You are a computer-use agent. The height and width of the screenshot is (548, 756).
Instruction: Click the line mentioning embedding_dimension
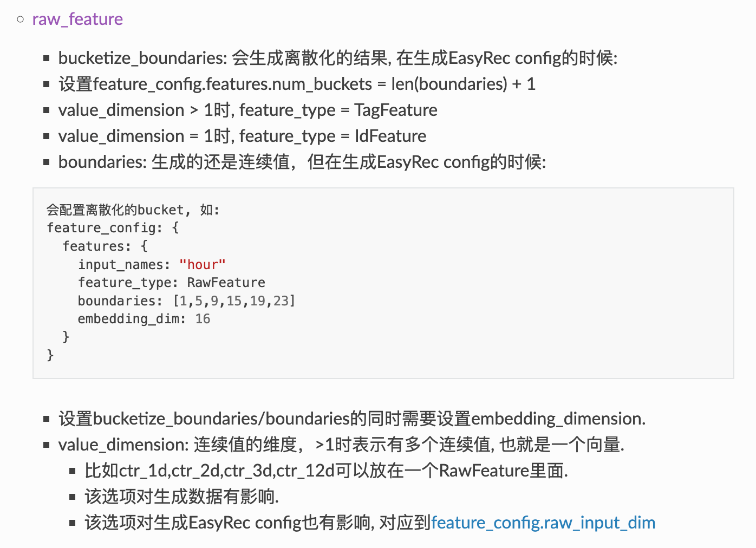pos(352,419)
